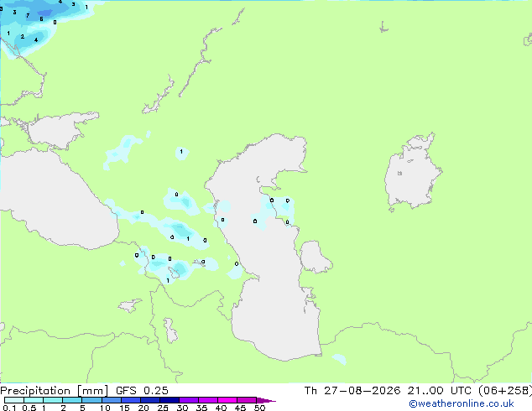Pick the legend swatch between 20 and 25
The height and width of the screenshot is (411, 532).
[150, 400]
